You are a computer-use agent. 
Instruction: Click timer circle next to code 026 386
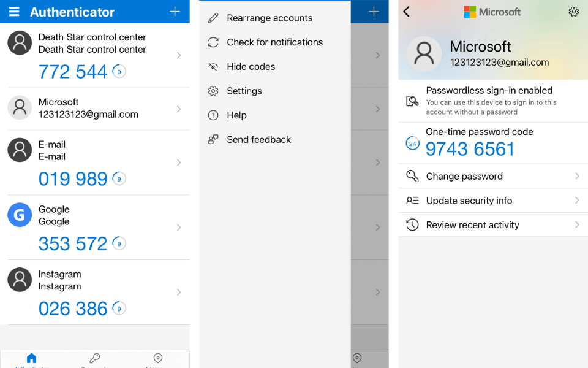[x=119, y=309]
